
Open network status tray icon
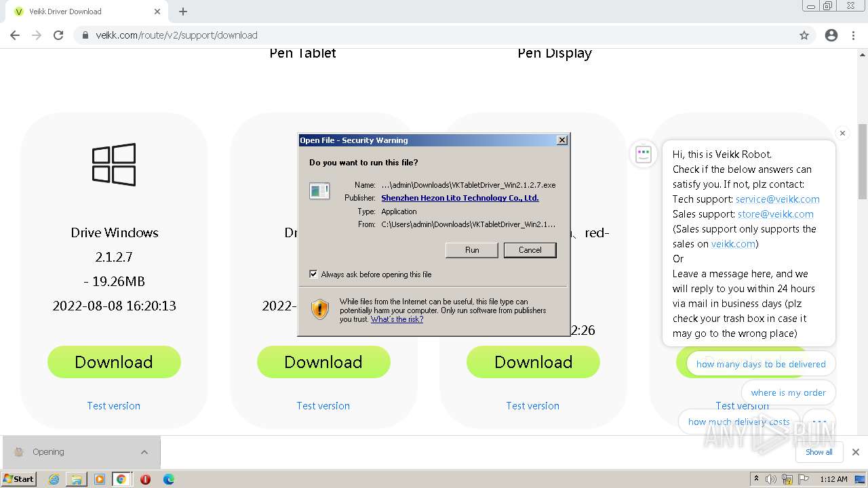(787, 479)
